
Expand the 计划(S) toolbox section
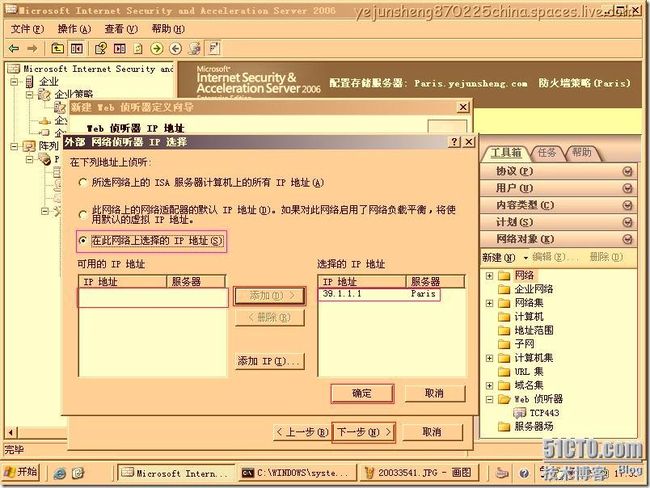point(628,222)
